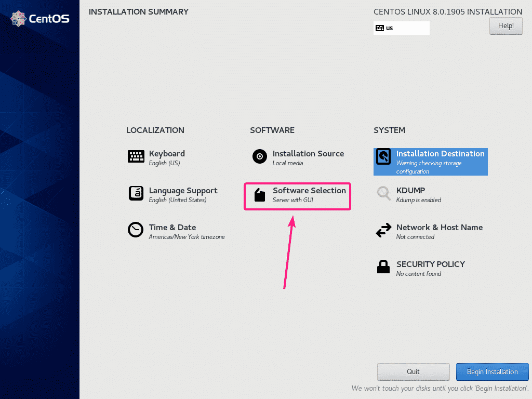
Task: Open Installation Source settings
Action: click(298, 158)
